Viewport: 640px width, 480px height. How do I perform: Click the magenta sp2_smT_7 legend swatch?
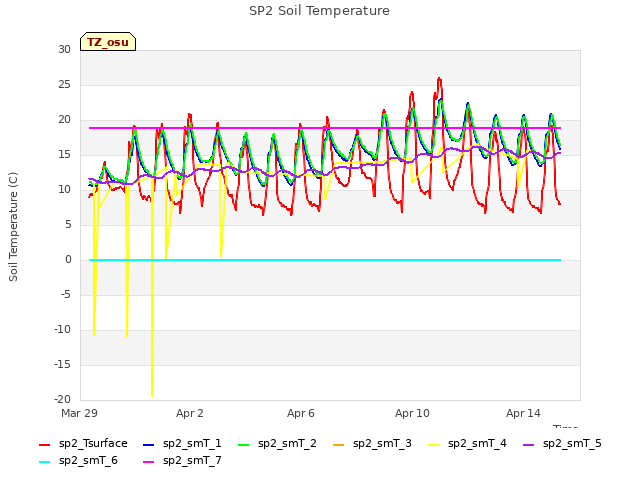tap(149, 462)
